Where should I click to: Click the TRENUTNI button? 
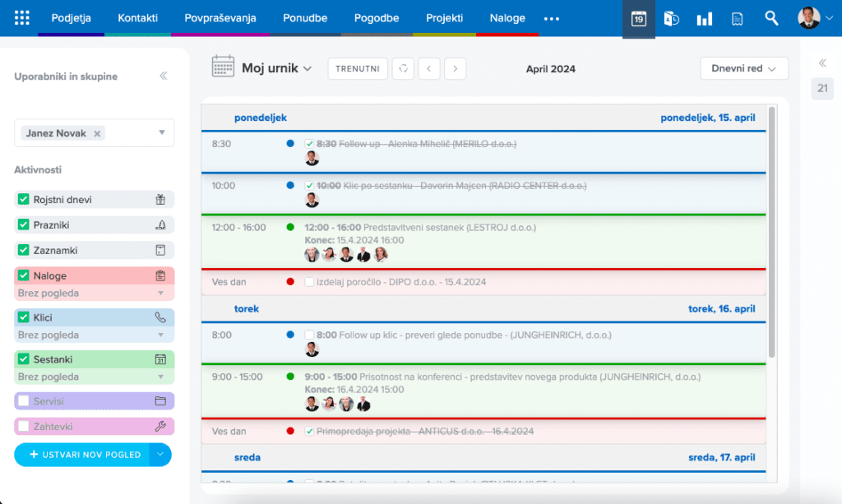pyautogui.click(x=358, y=69)
